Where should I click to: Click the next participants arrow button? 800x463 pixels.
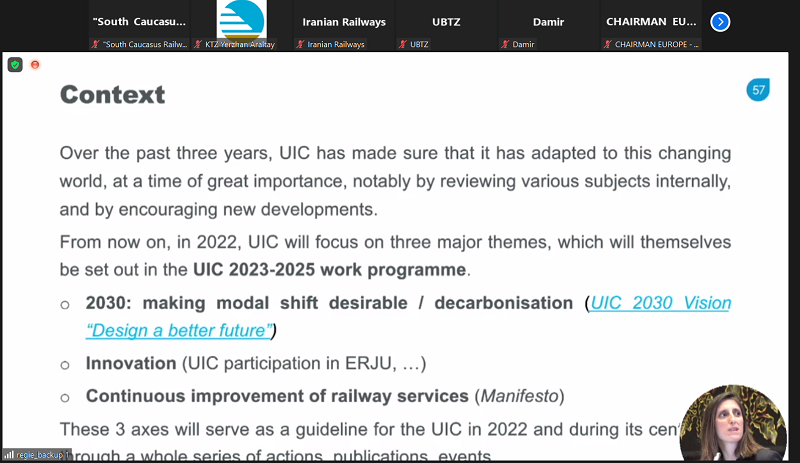point(719,21)
